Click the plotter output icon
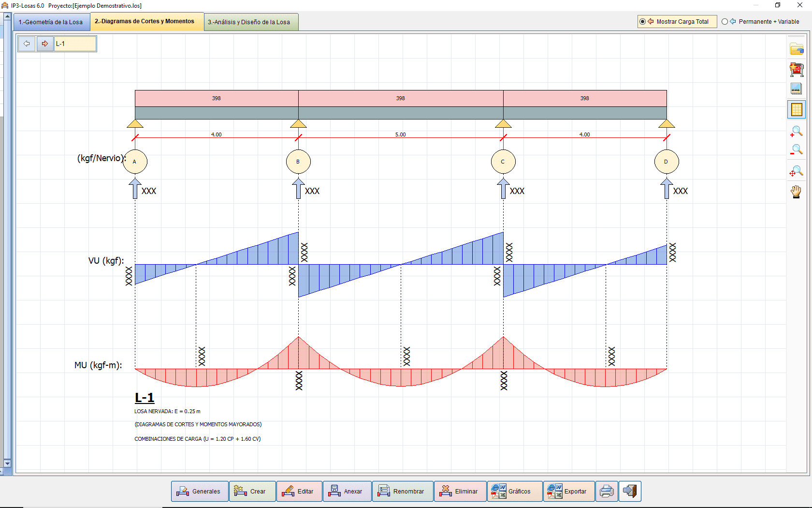Viewport: 812px width, 508px height. pos(797,69)
